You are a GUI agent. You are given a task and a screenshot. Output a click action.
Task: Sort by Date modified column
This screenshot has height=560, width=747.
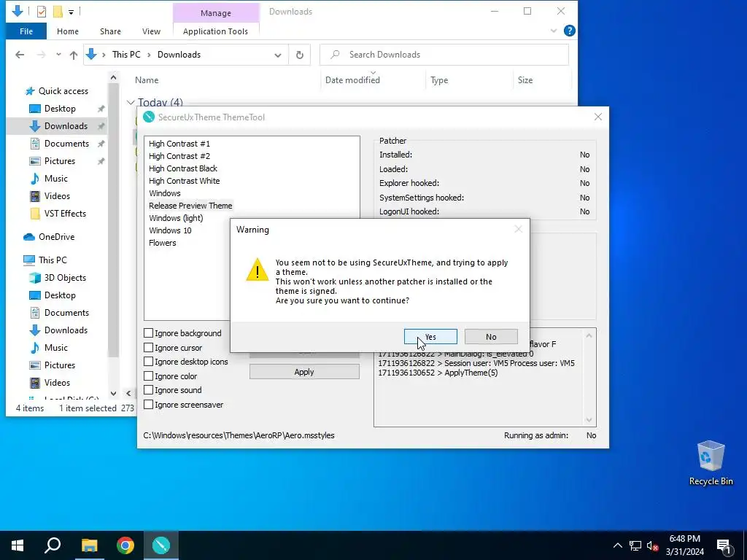pyautogui.click(x=352, y=80)
